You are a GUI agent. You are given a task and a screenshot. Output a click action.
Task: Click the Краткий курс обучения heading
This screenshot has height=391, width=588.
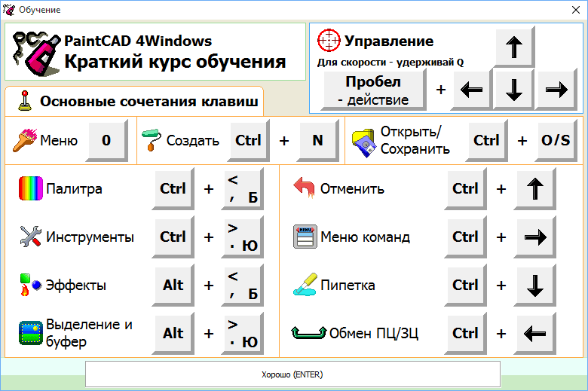pyautogui.click(x=175, y=62)
